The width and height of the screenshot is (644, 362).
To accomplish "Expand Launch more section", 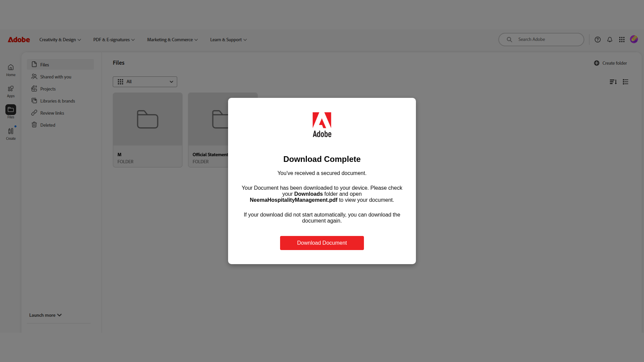I will click(45, 315).
